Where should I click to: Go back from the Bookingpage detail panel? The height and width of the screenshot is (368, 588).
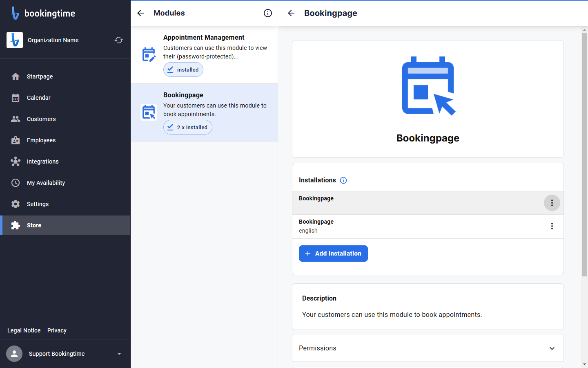point(291,13)
